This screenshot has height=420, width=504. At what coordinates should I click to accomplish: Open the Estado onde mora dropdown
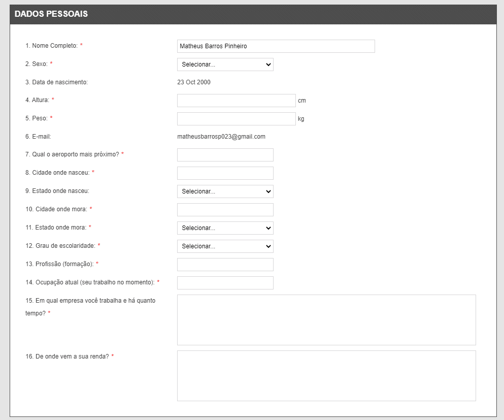225,228
